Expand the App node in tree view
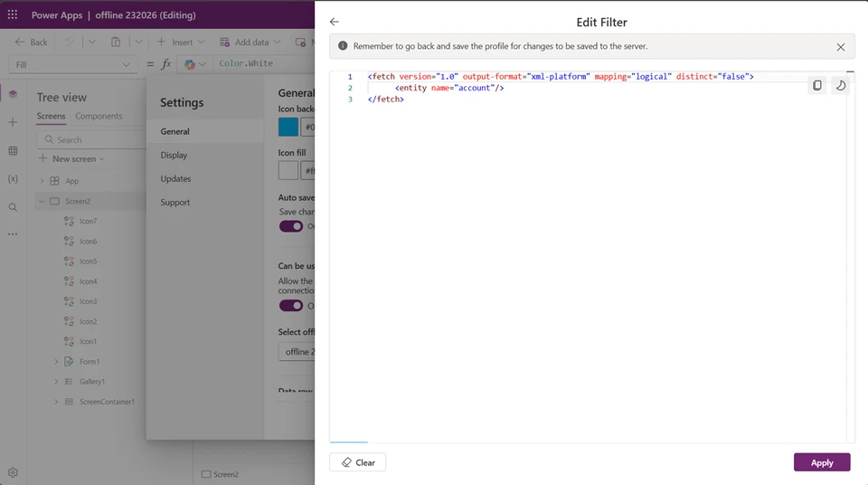868x485 pixels. pyautogui.click(x=42, y=181)
